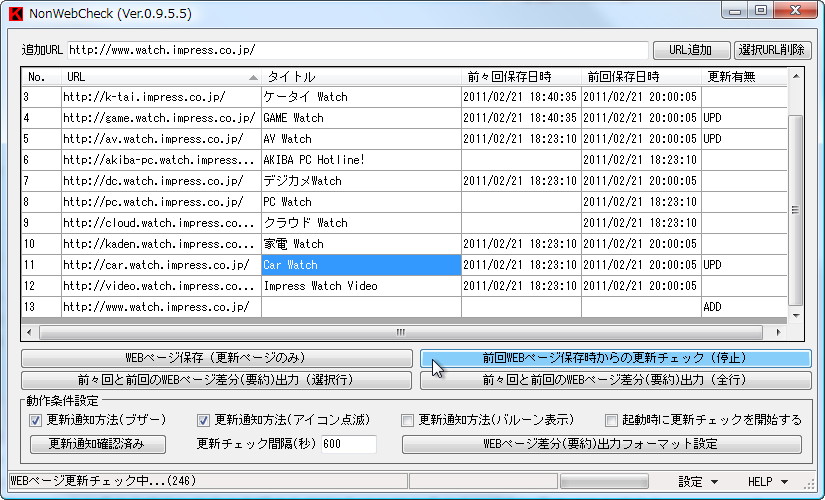The width and height of the screenshot is (825, 500).
Task: Click WEBページ保存（更新ページのみ） button
Action: point(217,358)
